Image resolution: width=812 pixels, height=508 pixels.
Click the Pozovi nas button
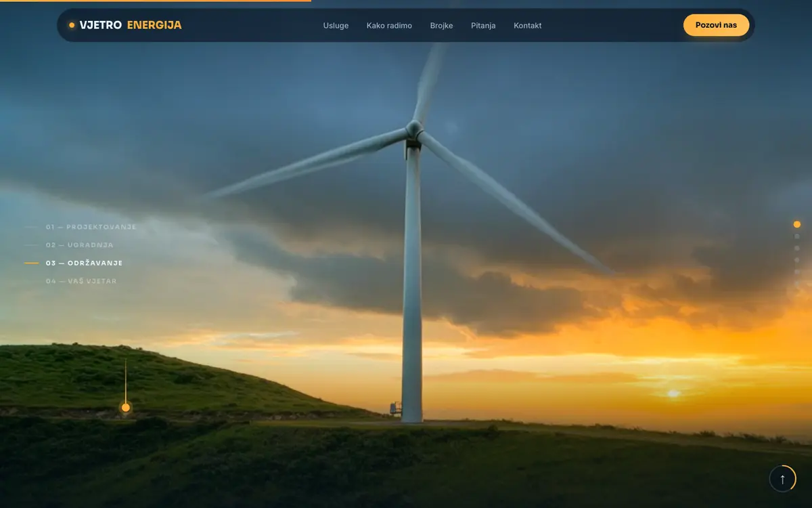(x=716, y=25)
